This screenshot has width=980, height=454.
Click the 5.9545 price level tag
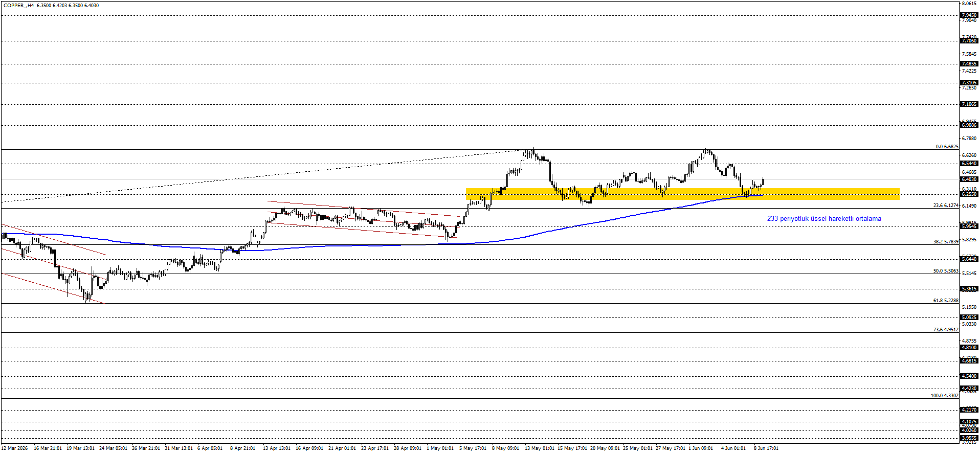tap(969, 226)
